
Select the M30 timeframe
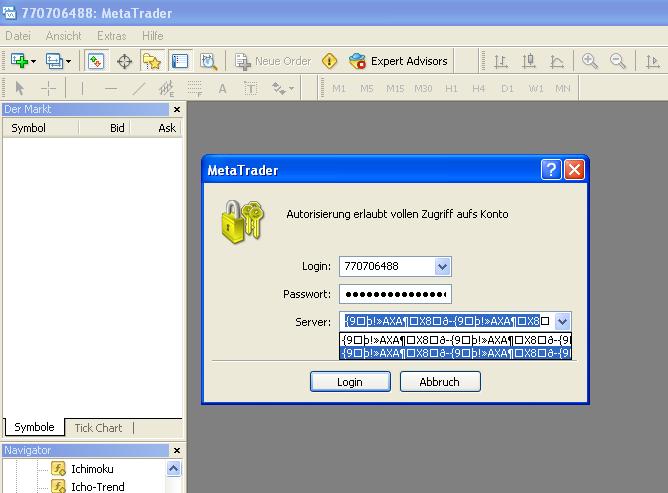[x=423, y=88]
